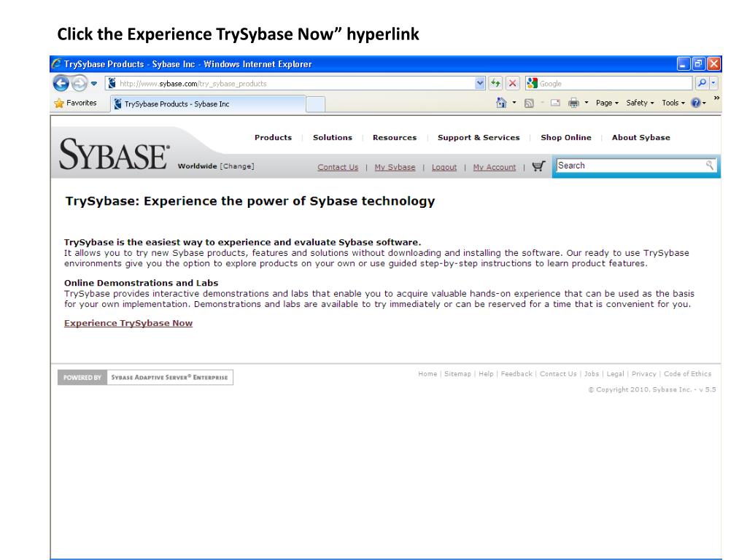747x560 pixels.
Task: Click the Internet Explorer title bar icon
Action: (x=57, y=64)
